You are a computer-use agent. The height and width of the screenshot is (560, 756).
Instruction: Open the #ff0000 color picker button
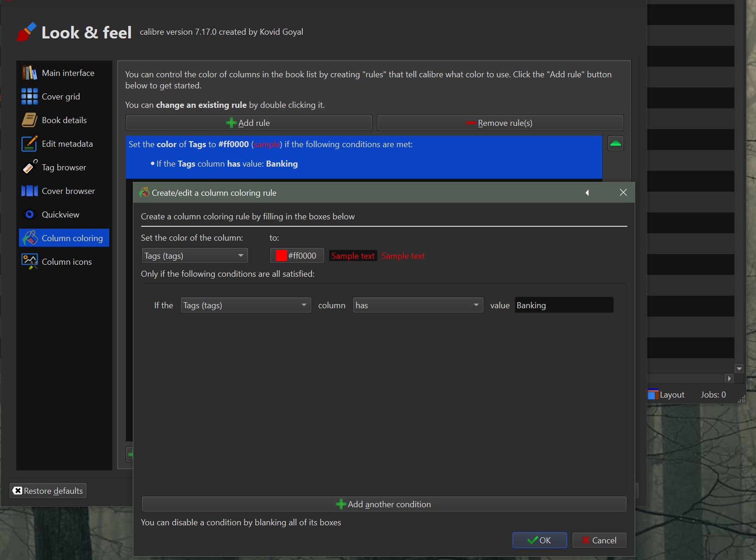(297, 256)
